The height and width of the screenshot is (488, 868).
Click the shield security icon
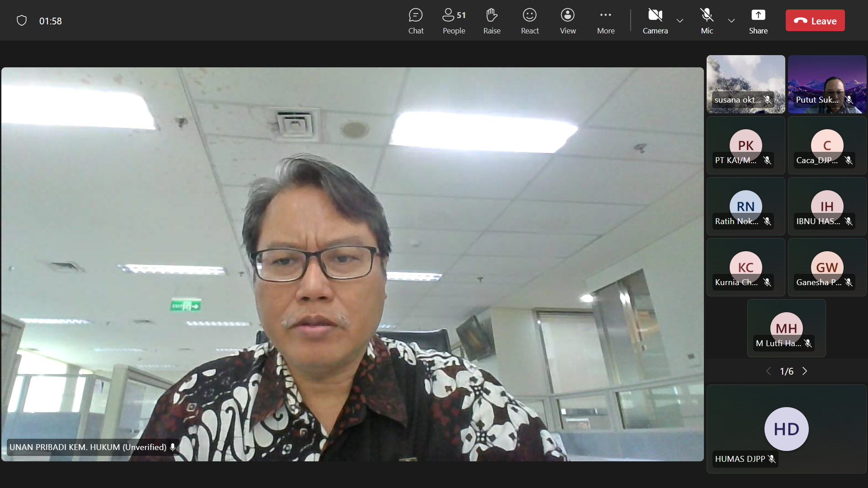click(22, 21)
